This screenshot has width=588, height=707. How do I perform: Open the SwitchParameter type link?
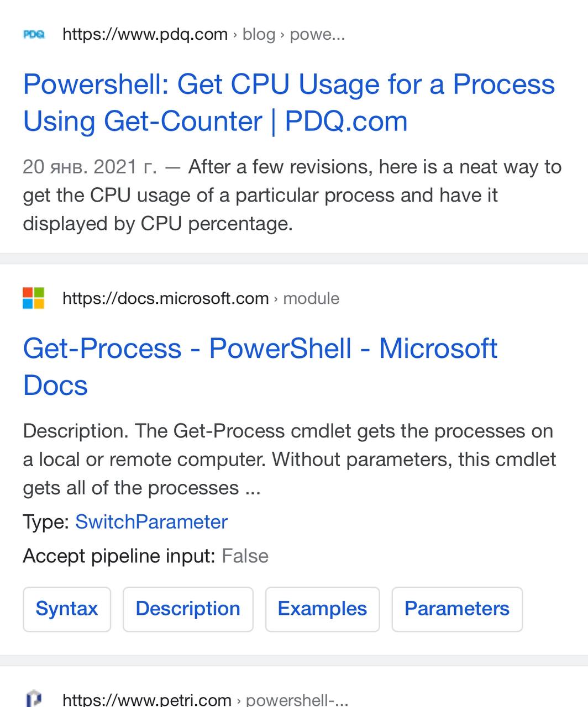151,522
